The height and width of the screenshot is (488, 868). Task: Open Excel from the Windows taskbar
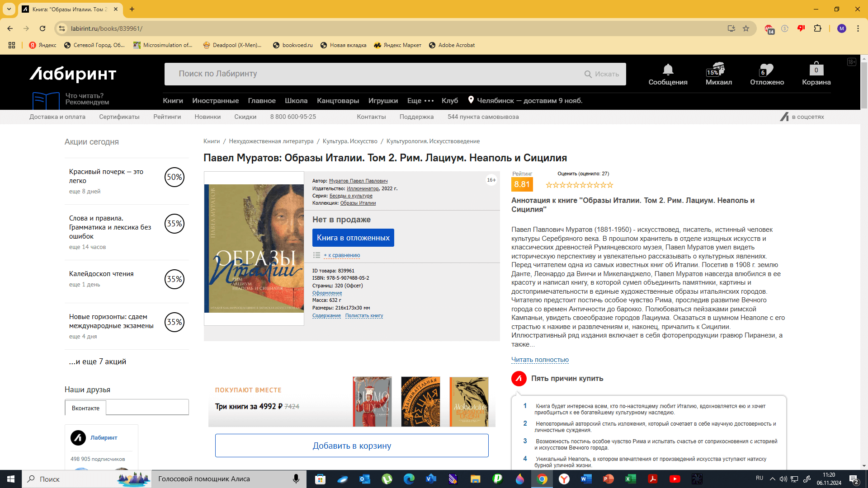(631, 479)
